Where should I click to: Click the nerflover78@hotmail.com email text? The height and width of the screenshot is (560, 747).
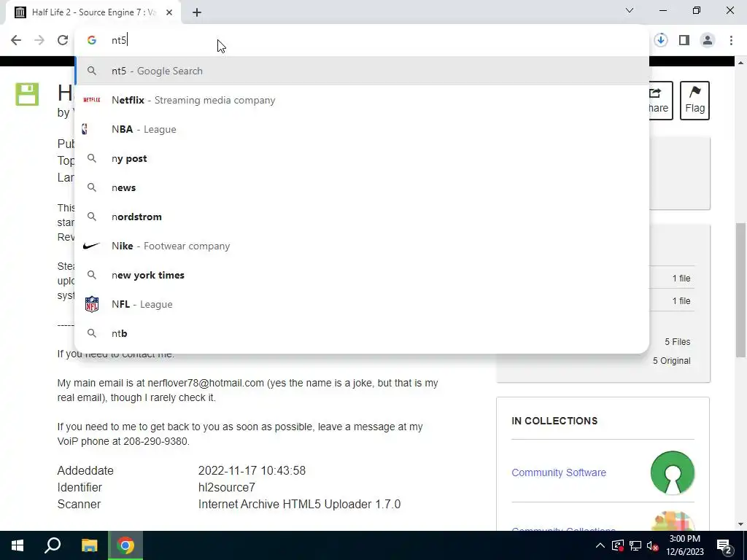[x=206, y=383]
